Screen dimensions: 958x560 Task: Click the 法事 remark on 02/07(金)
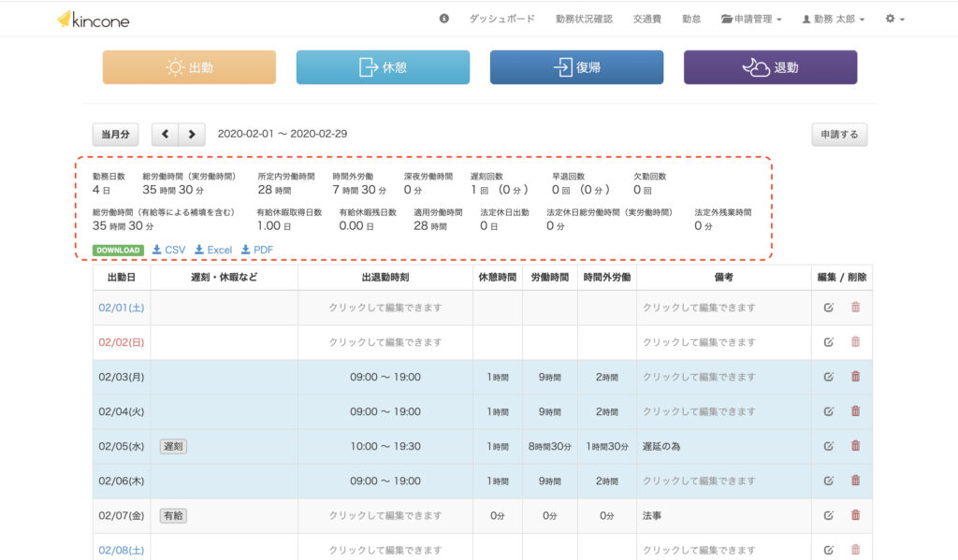pyautogui.click(x=652, y=515)
